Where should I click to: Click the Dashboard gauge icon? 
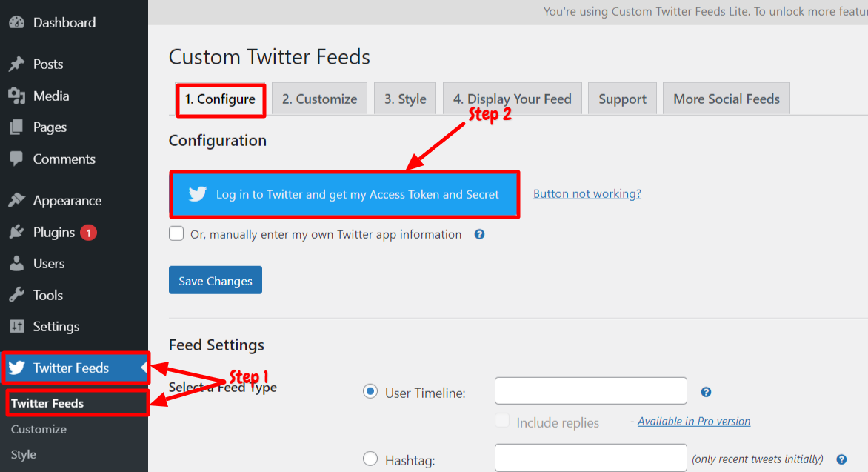(x=16, y=22)
